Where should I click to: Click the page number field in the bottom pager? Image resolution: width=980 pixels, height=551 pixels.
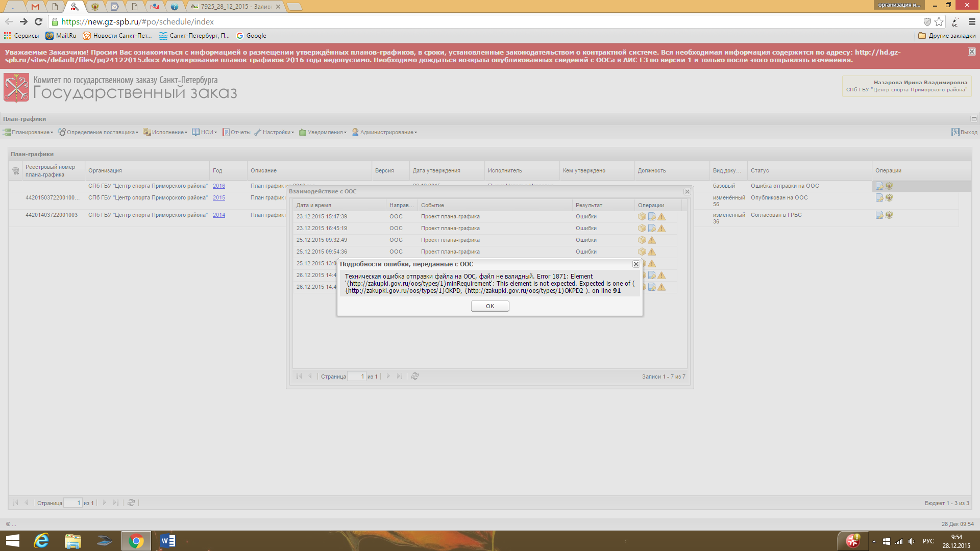coord(72,503)
